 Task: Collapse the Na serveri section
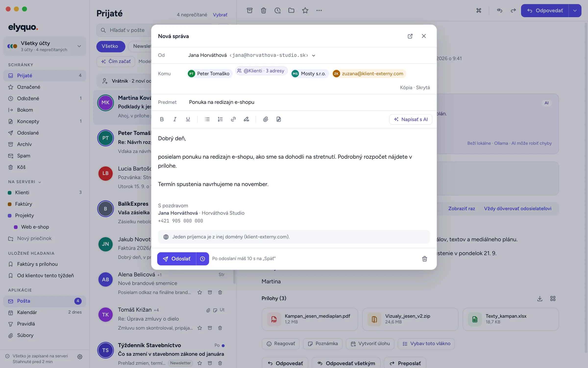pyautogui.click(x=24, y=182)
